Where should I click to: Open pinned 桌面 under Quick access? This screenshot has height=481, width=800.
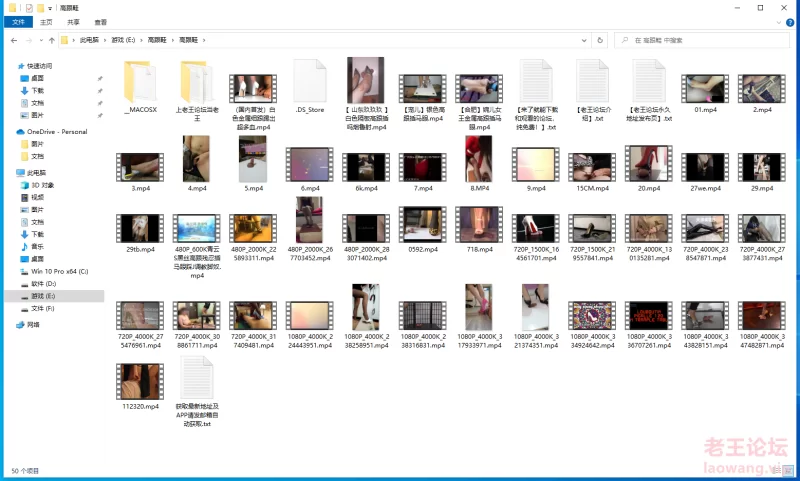coord(37,78)
